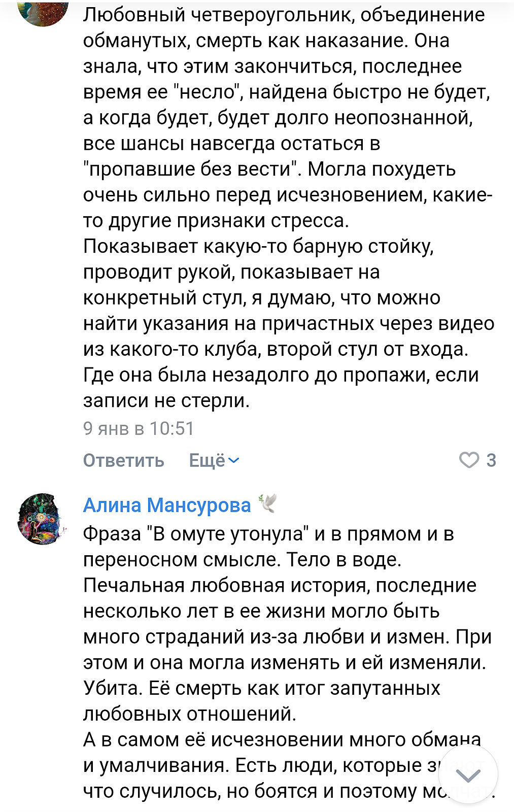
Task: Tap the line starting "Любовный четвероугольник"
Action: (284, 15)
